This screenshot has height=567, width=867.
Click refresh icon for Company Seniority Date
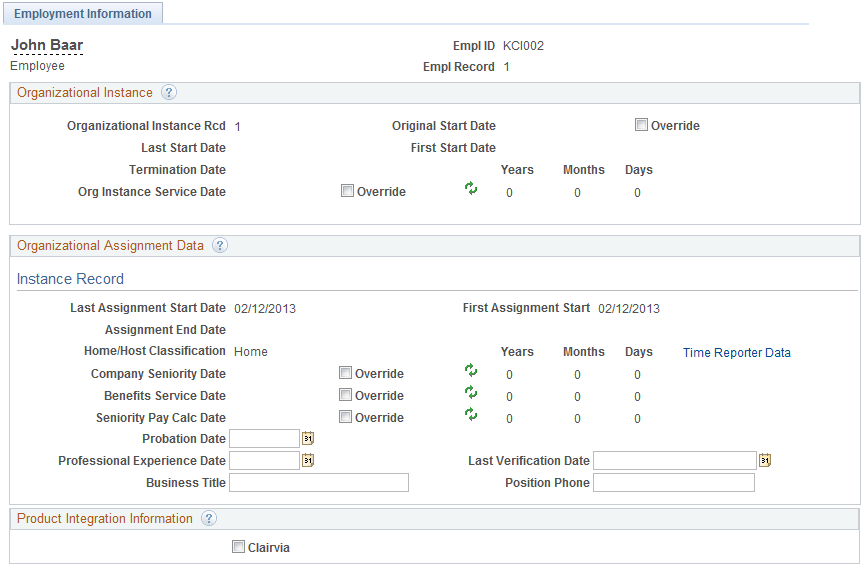(471, 371)
